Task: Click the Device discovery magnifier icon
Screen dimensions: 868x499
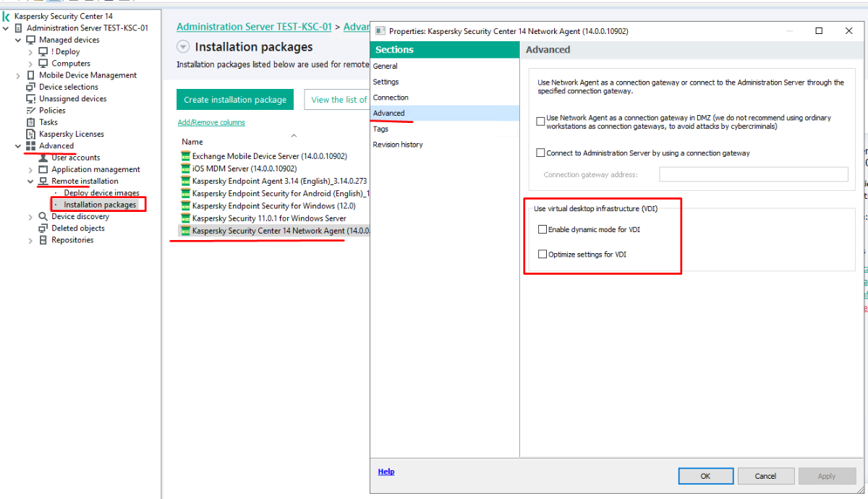Action: [43, 216]
